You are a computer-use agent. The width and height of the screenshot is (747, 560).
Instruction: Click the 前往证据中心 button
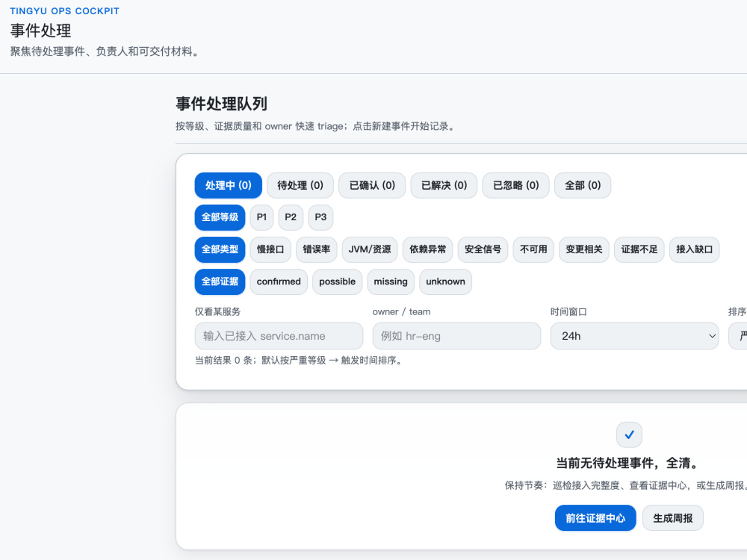[595, 518]
